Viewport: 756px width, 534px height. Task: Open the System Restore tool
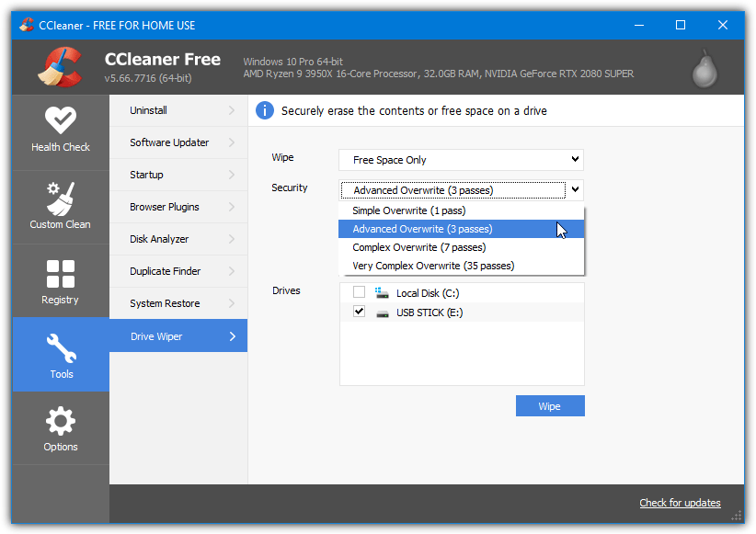(x=178, y=303)
